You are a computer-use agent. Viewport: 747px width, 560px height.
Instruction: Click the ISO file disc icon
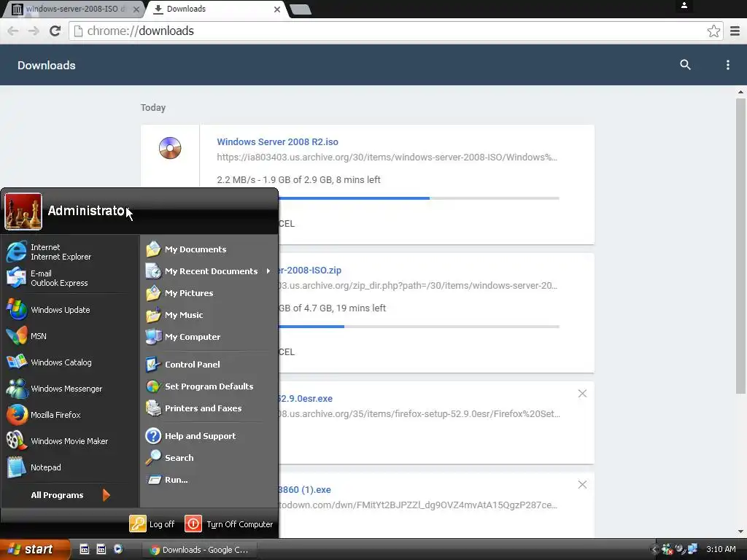tap(170, 148)
